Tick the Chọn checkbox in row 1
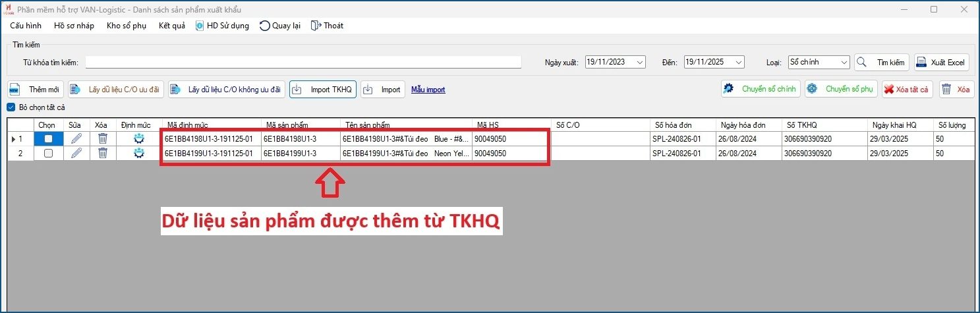Image resolution: width=980 pixels, height=313 pixels. 48,139
